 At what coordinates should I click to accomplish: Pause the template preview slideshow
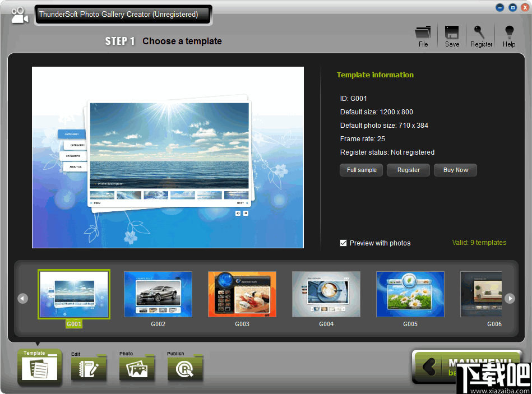(246, 213)
